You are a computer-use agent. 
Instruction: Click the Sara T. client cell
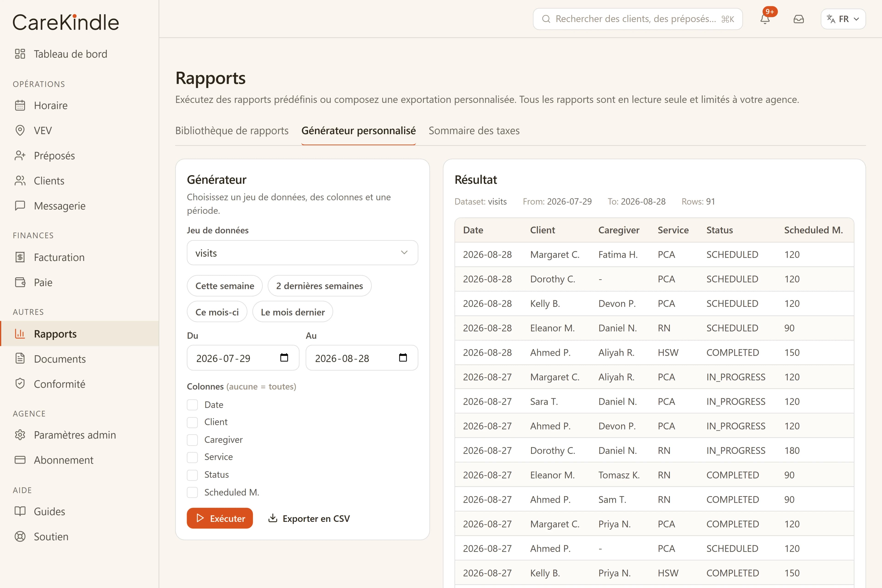click(x=544, y=402)
